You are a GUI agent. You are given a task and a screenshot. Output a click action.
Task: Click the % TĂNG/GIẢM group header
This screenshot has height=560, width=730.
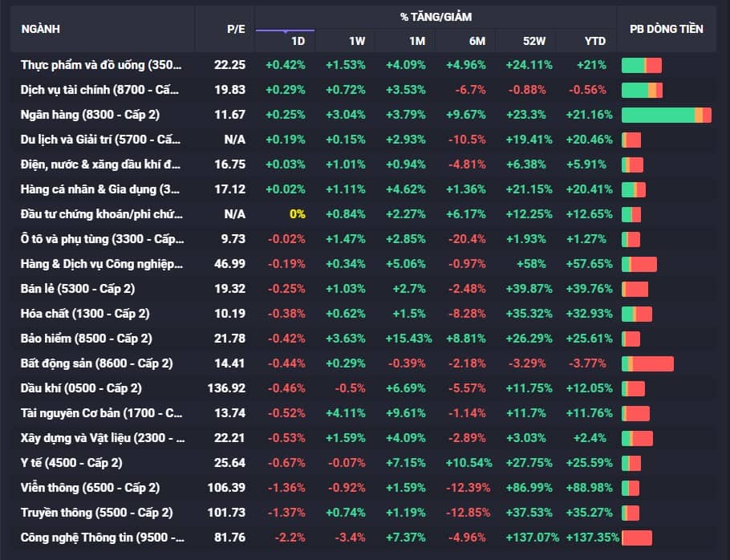tap(436, 17)
